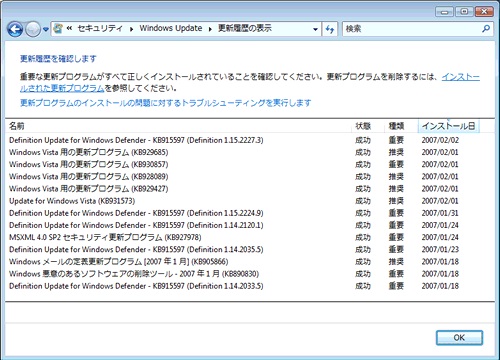Click into the 検索 search field

coord(412,29)
